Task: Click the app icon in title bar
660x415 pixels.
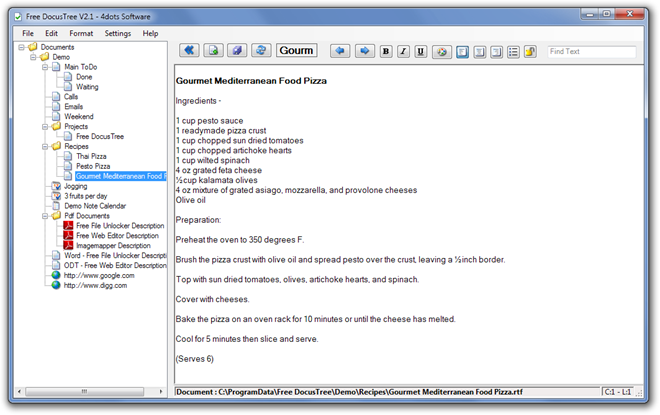Action: (x=18, y=17)
